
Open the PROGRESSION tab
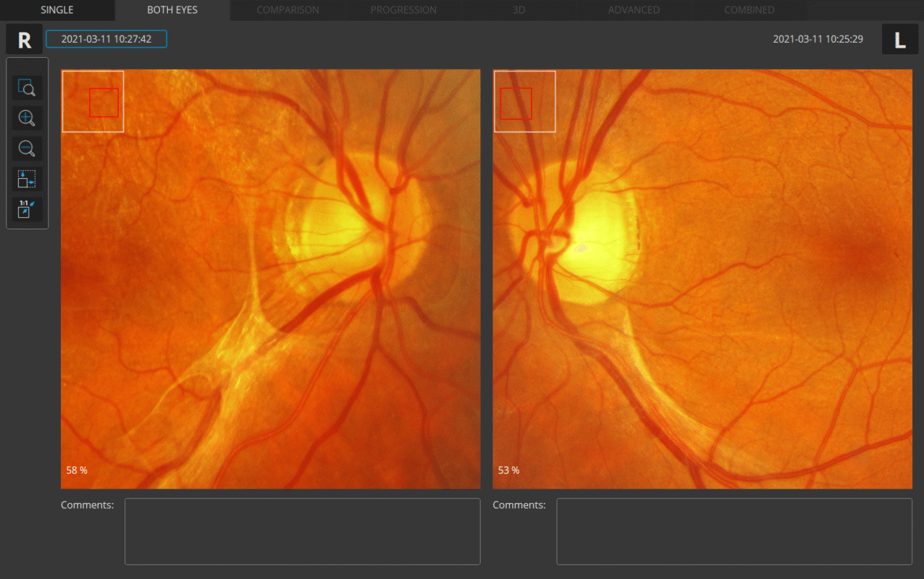(x=403, y=10)
